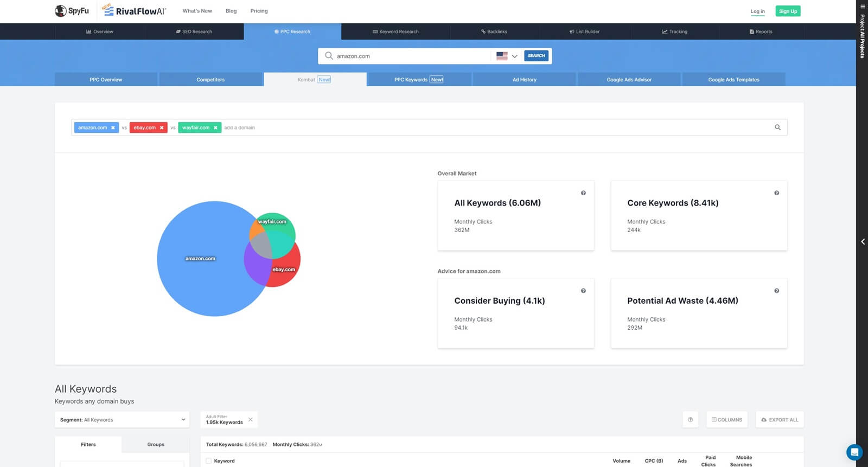Open Keyword Research nav tab
The height and width of the screenshot is (467, 868).
point(395,31)
